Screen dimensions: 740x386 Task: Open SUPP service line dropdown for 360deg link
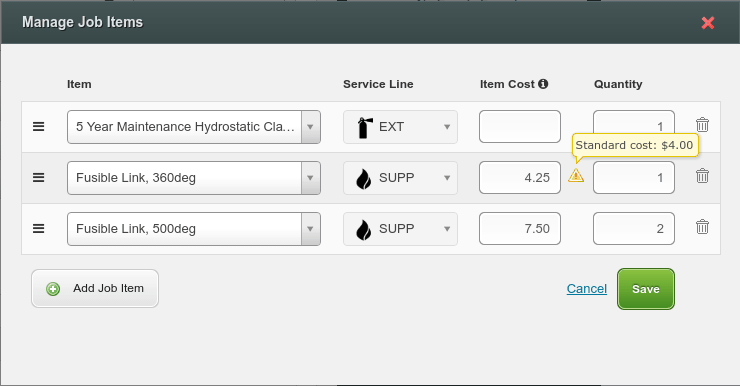[400, 178]
